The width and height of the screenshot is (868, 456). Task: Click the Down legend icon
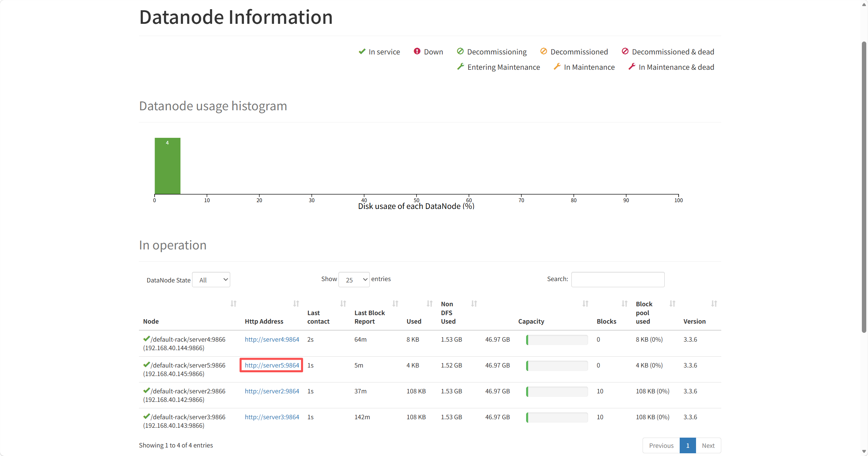(x=417, y=51)
